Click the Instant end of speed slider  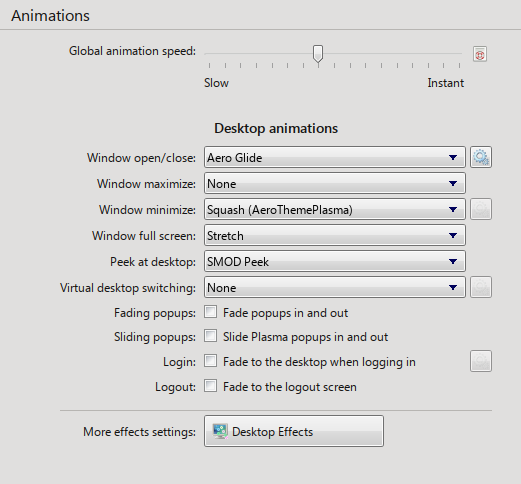pyautogui.click(x=446, y=83)
